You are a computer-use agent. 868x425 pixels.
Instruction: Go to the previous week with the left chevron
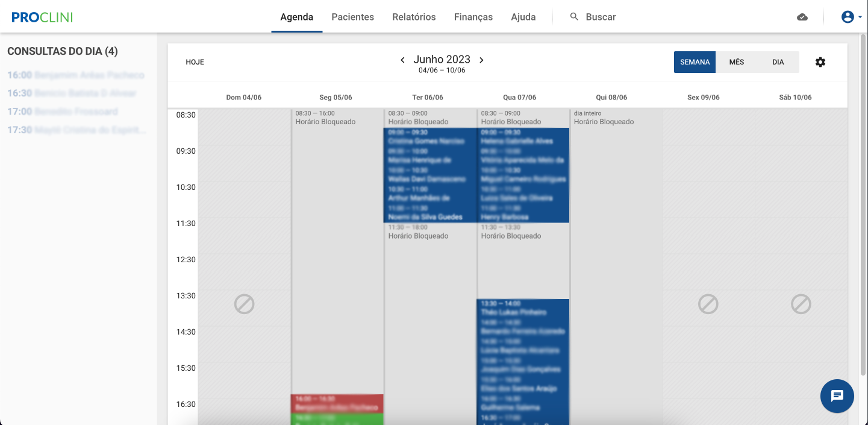coord(402,60)
